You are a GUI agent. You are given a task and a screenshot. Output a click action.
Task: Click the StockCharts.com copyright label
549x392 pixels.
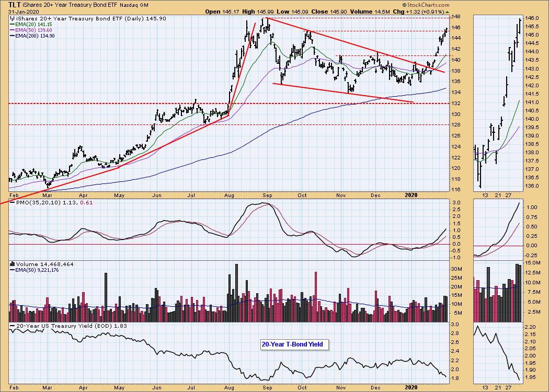tap(426, 5)
